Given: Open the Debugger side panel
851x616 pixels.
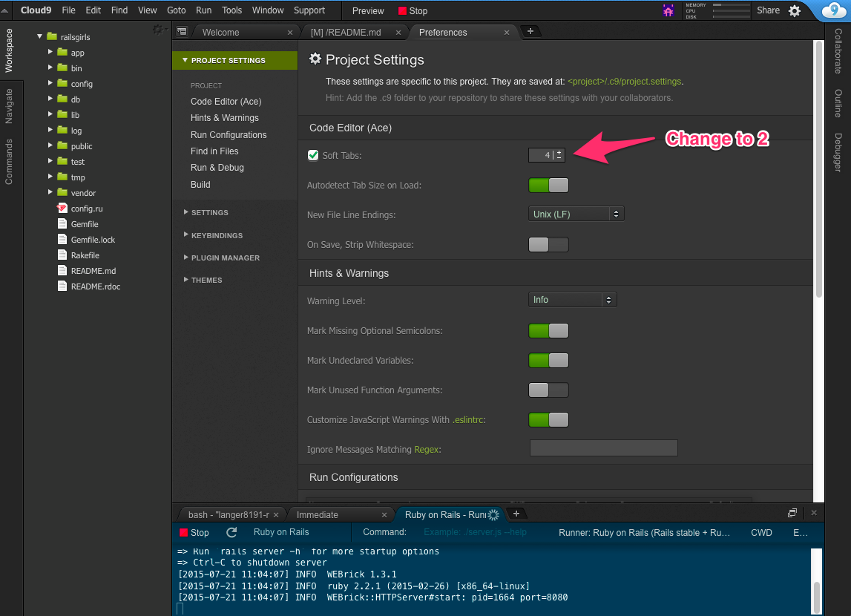Looking at the screenshot, I should [838, 152].
